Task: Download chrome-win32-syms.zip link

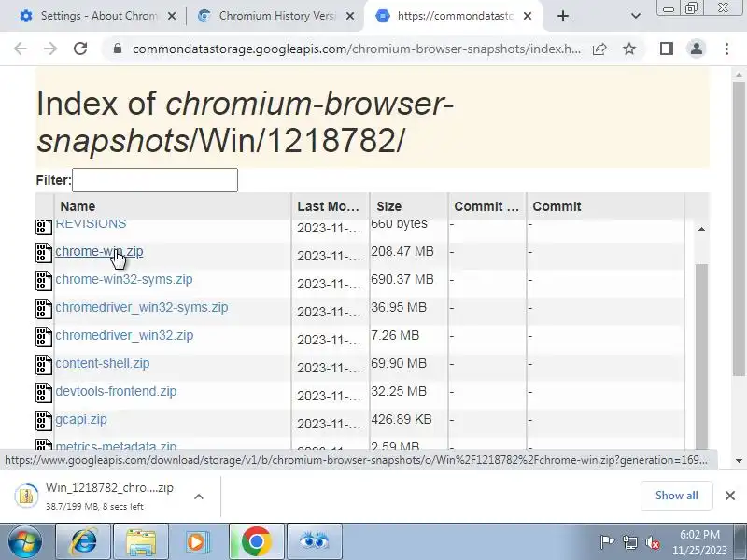Action: point(124,279)
